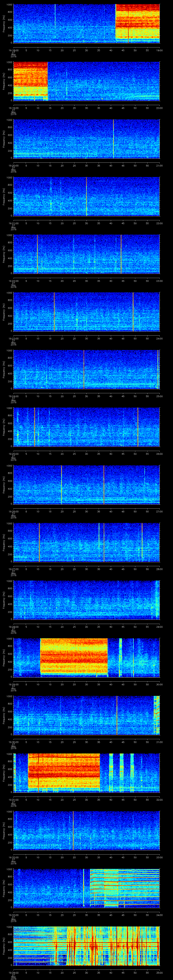Click the green impulse at 20 s in 19:26 panel

(x=62, y=485)
